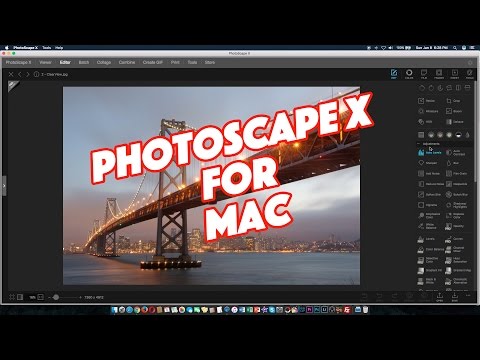Viewport: 480px width, 360px height.
Task: Toggle the compare view icon bottom left
Action: tap(20, 297)
